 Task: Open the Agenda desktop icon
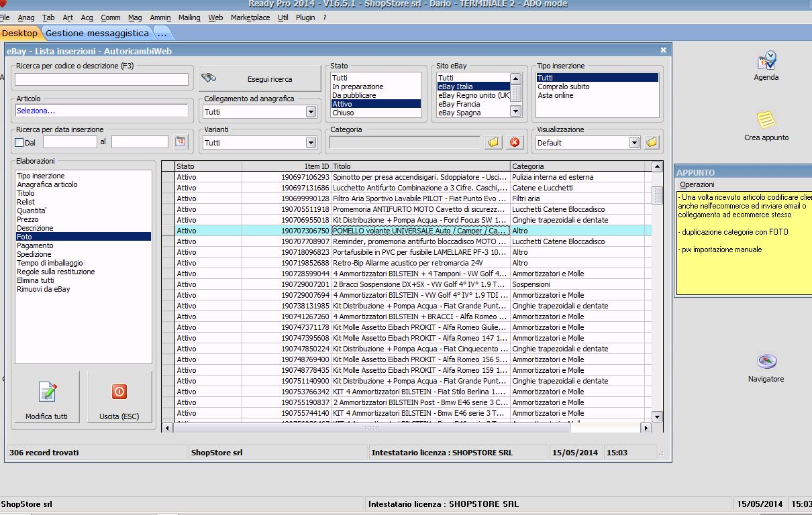click(x=766, y=62)
